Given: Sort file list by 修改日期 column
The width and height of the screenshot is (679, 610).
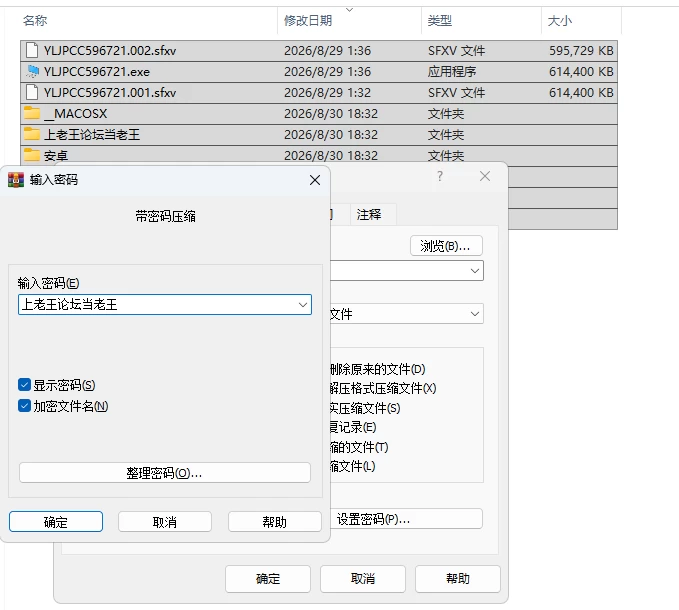Looking at the screenshot, I should (x=308, y=20).
